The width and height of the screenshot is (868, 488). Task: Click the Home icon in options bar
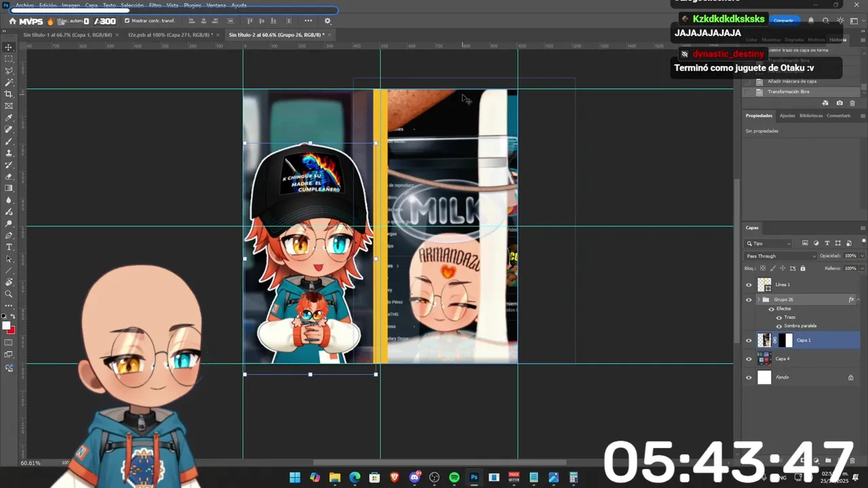(x=12, y=21)
